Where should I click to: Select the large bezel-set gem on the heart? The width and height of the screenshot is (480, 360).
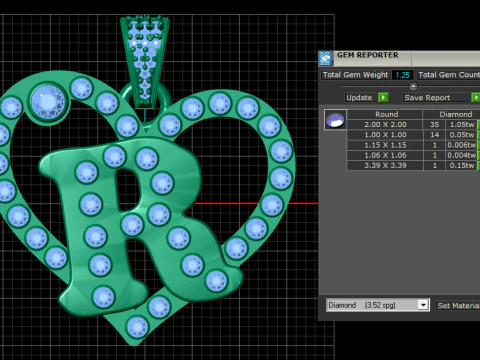point(48,101)
